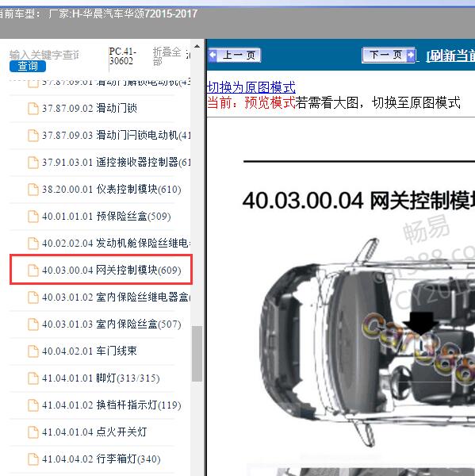Open 41.04.01.04 点火开关灯 entry
Image resolution: width=475 pixels, height=476 pixels.
[x=94, y=432]
